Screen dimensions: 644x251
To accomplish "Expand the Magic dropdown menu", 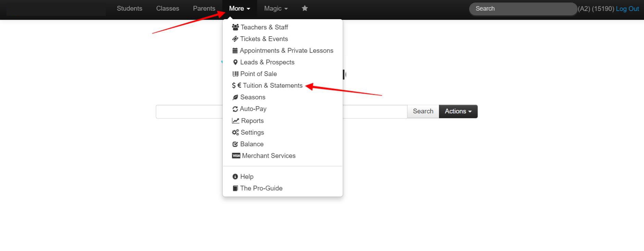I will tap(276, 9).
